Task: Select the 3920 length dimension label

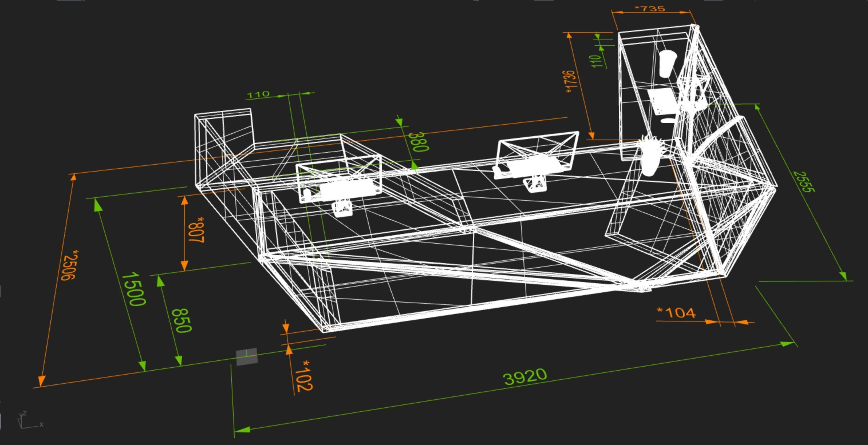Action: coord(525,377)
